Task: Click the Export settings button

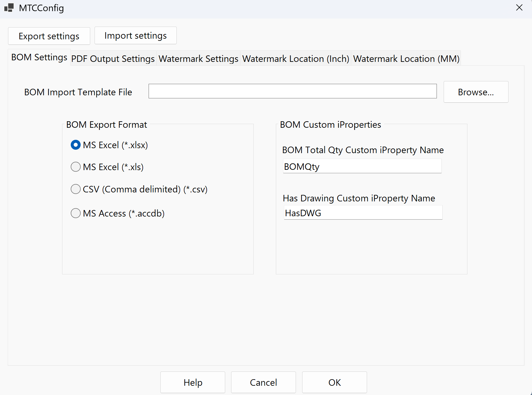Action: point(49,36)
